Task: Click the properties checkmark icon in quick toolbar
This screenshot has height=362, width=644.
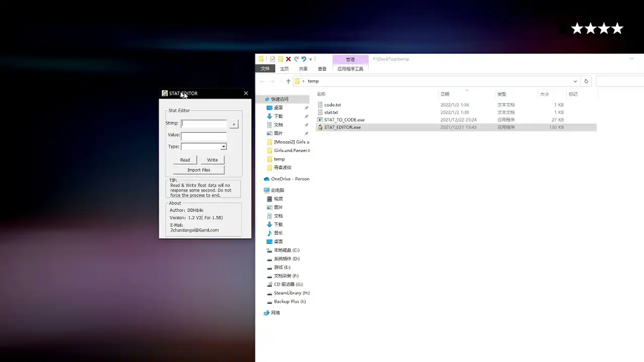Action: point(273,59)
